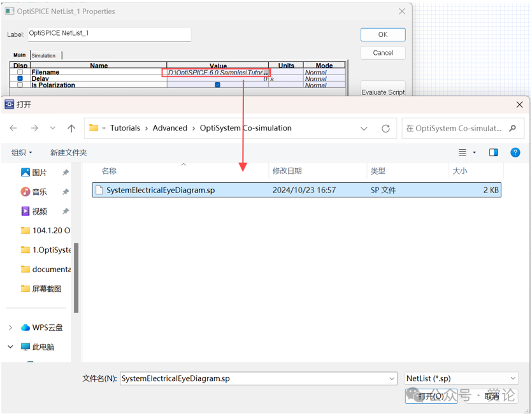Sort files by 名称 column

[x=109, y=171]
